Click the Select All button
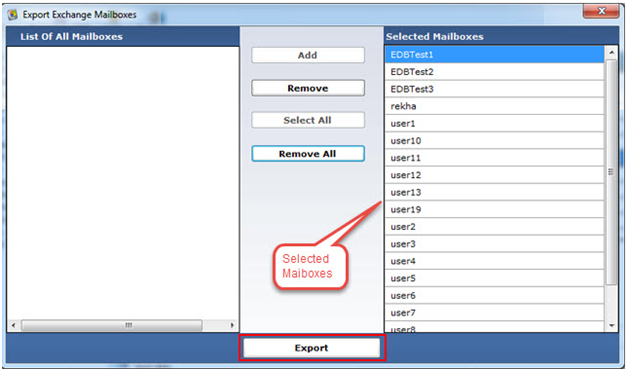The image size is (628, 371). coord(308,120)
